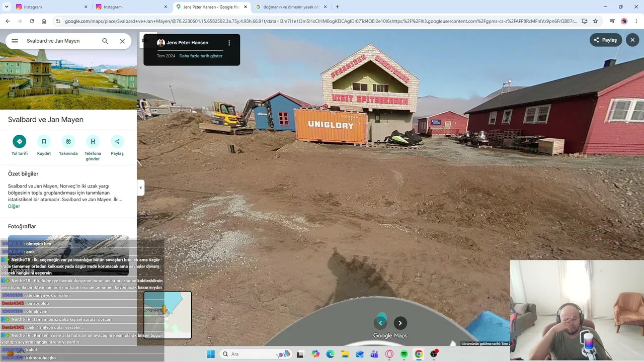Open the Google Maps hamburger menu
The image size is (644, 362).
(x=15, y=41)
